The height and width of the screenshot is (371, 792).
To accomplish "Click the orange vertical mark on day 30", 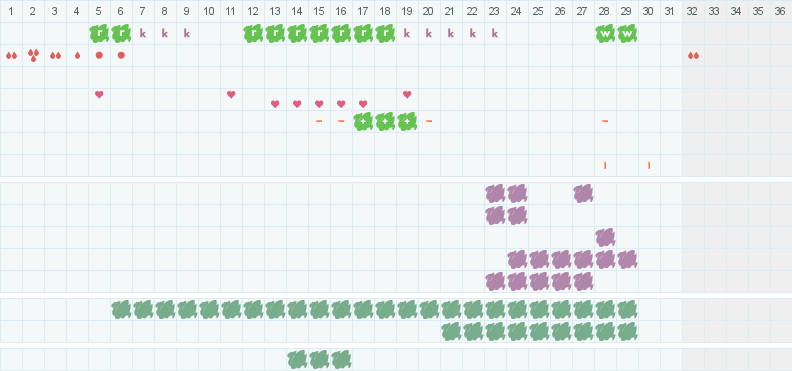I will pyautogui.click(x=649, y=165).
